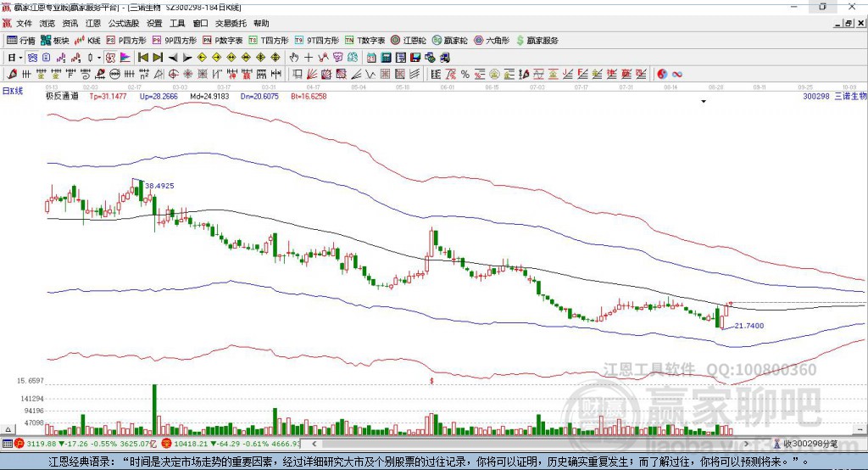Click the 赢家服务 dollar-sign button
The width and height of the screenshot is (868, 470).
pyautogui.click(x=537, y=41)
